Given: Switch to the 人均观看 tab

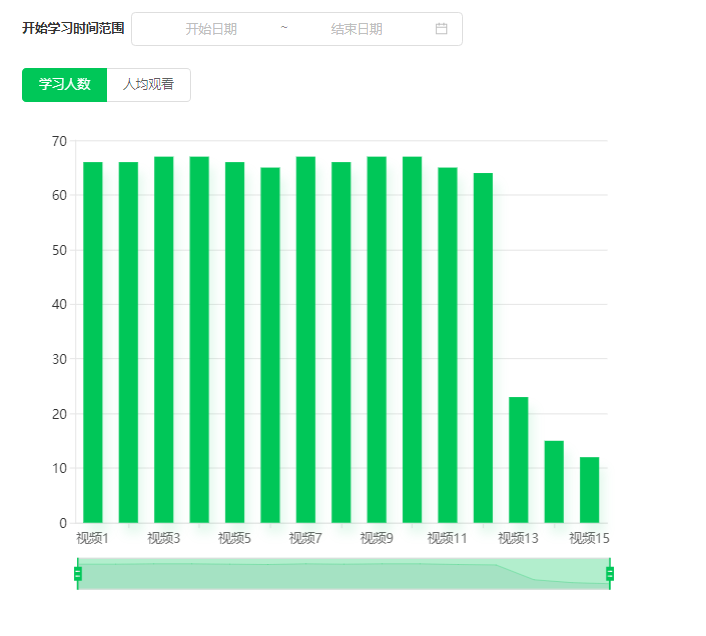Looking at the screenshot, I should coord(148,85).
